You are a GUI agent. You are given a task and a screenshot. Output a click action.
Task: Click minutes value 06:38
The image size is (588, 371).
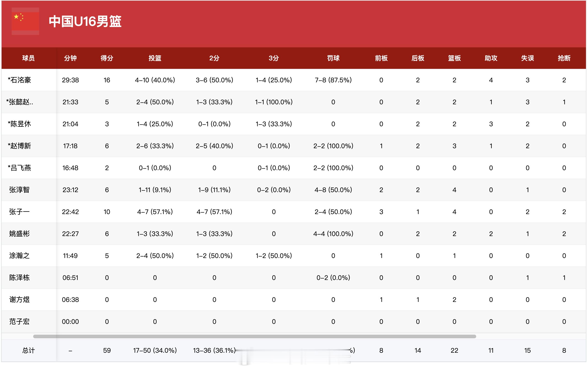(x=70, y=300)
